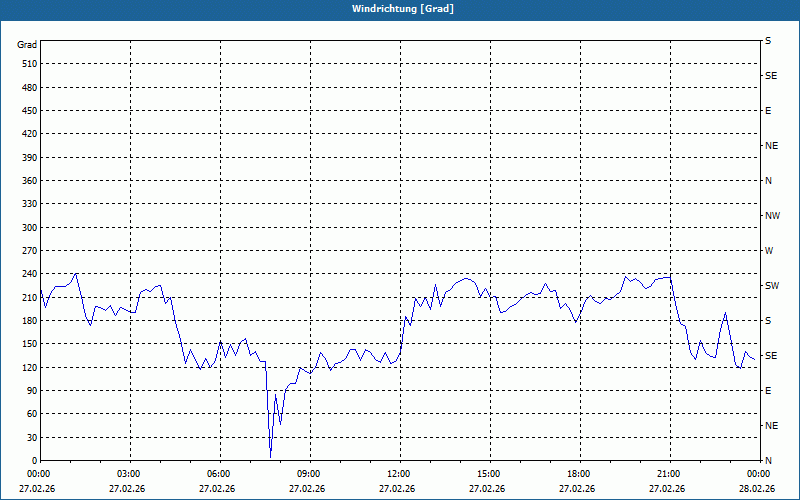Click the 270 degree axis label
The image size is (800, 500).
tap(28, 251)
